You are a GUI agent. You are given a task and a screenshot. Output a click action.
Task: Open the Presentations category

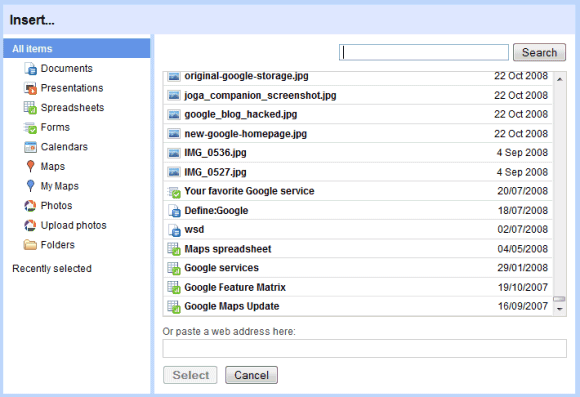[x=72, y=88]
